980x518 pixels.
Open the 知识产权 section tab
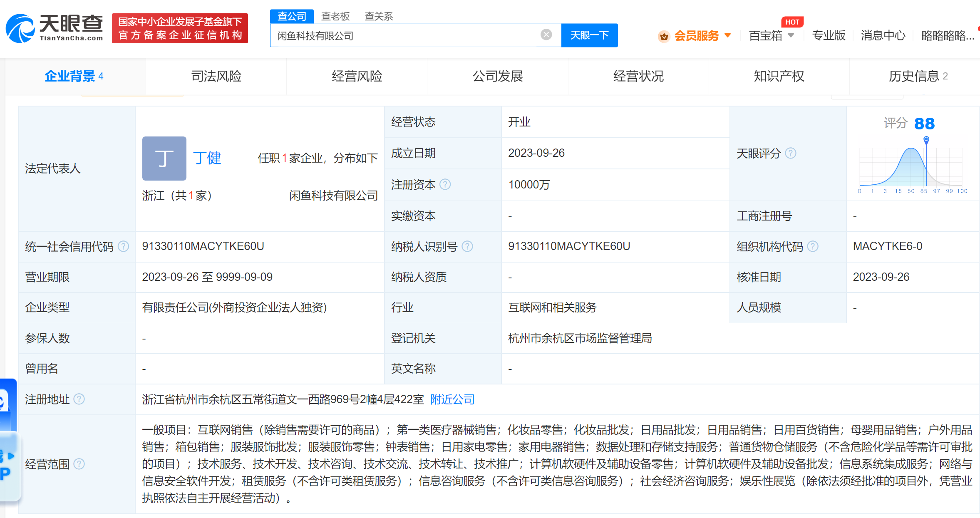coord(779,76)
